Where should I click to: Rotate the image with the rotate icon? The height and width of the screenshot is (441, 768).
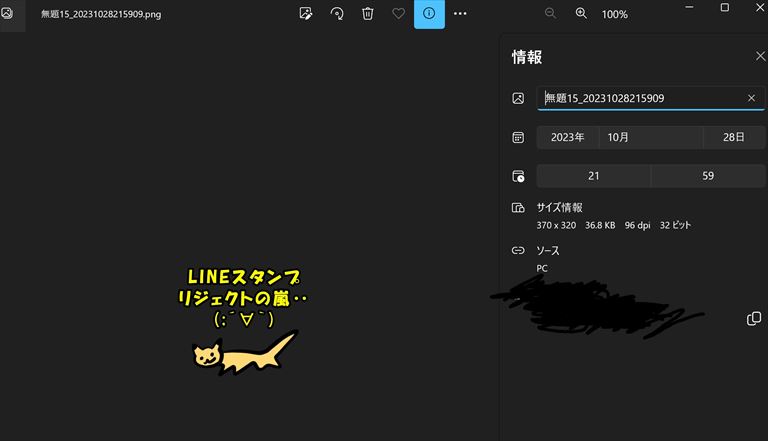tap(337, 14)
